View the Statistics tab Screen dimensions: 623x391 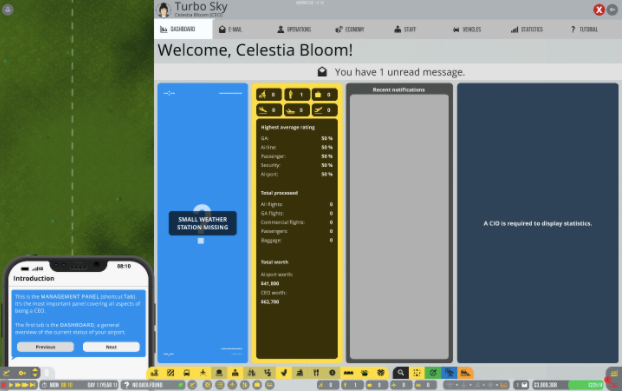tap(527, 29)
